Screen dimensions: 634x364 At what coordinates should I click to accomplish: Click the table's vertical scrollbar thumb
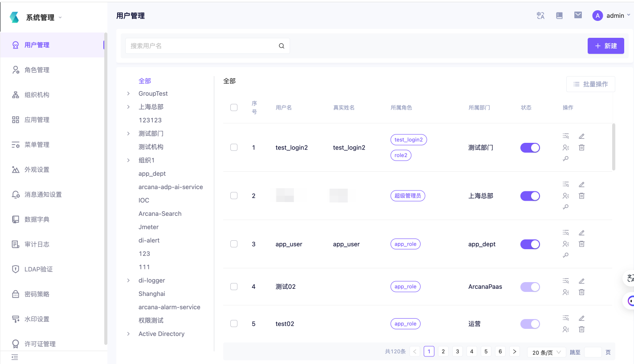pyautogui.click(x=614, y=147)
